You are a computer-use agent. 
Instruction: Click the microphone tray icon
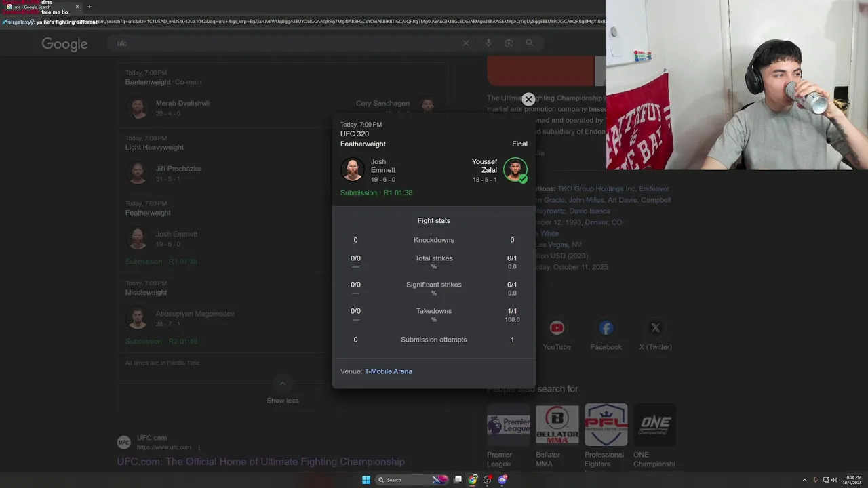click(x=815, y=480)
